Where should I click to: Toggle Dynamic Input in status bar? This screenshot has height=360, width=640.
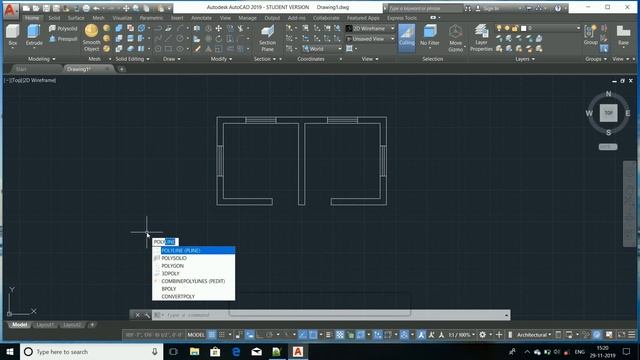250,335
